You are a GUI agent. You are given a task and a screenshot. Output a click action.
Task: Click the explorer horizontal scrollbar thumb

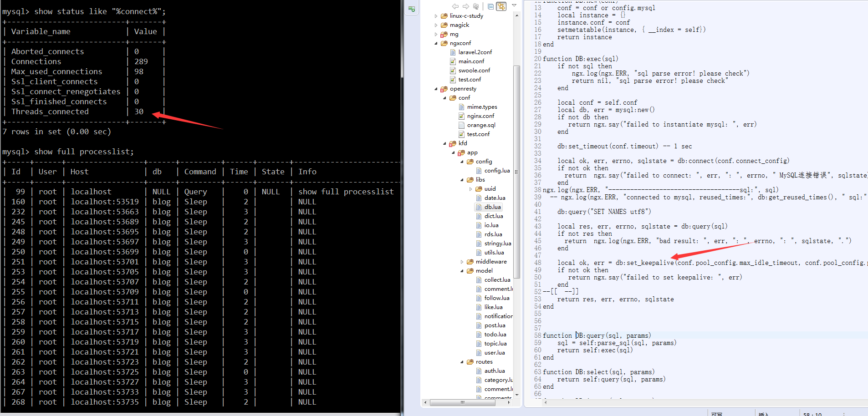(462, 402)
